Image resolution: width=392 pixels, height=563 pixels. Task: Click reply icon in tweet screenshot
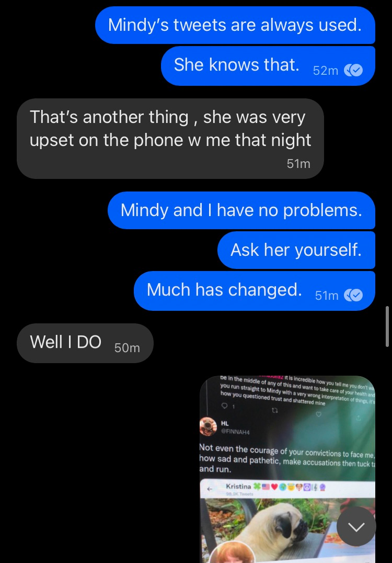click(x=225, y=406)
